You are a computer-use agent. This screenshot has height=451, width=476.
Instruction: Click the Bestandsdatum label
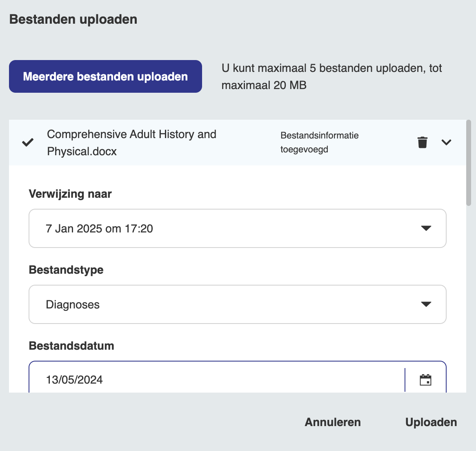click(x=71, y=346)
